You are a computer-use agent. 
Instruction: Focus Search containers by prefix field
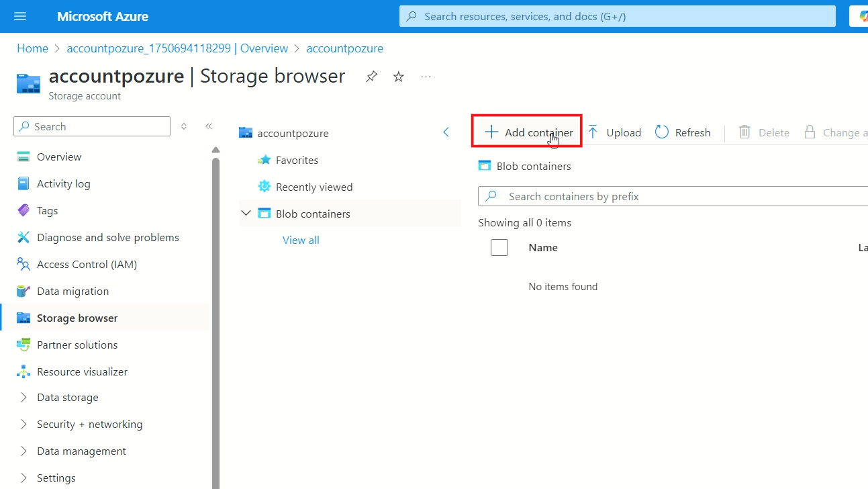point(673,196)
